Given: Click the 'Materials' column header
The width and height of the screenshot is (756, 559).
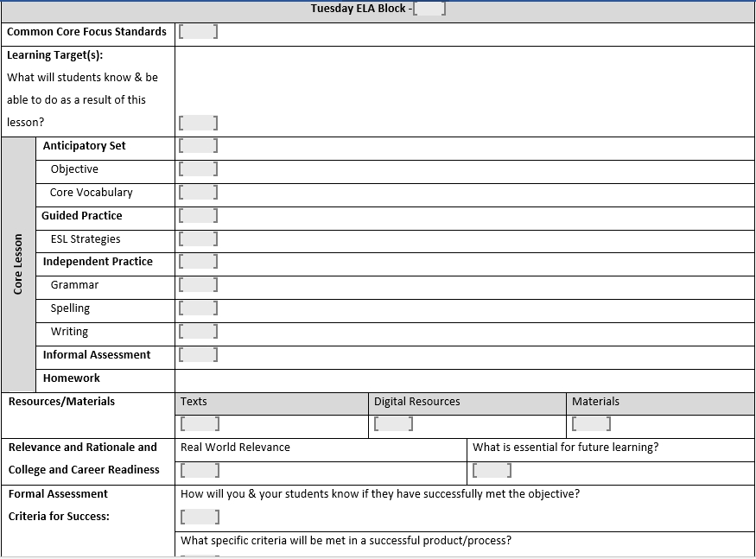Looking at the screenshot, I should click(596, 401).
